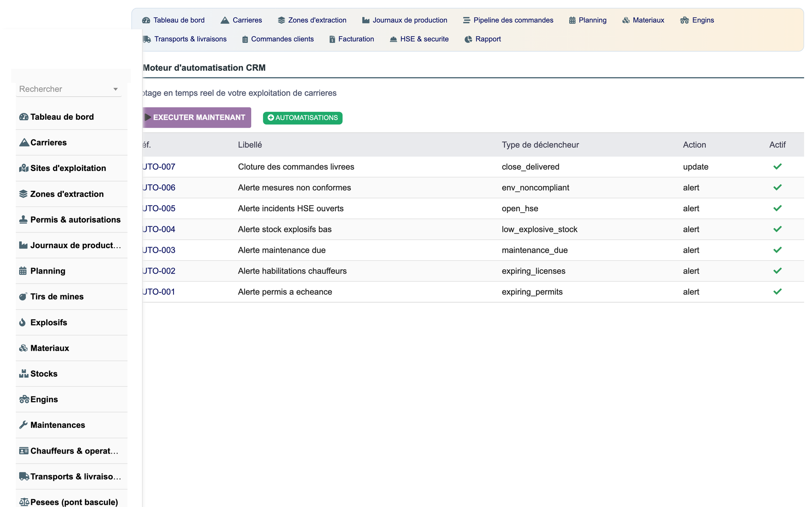The image size is (812, 507).
Task: Click the top nav Engins tractor icon
Action: (x=684, y=20)
